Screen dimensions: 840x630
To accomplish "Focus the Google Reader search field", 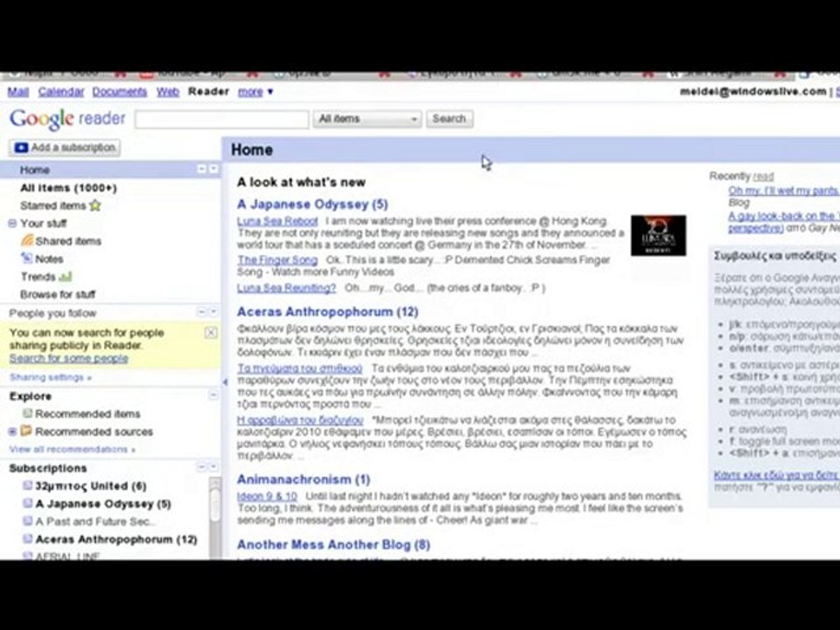I will click(x=221, y=119).
